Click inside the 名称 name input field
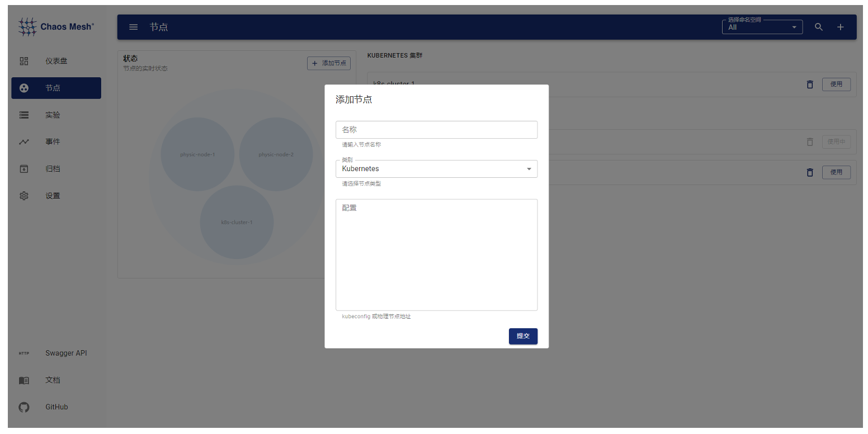The width and height of the screenshot is (868, 434). [436, 129]
